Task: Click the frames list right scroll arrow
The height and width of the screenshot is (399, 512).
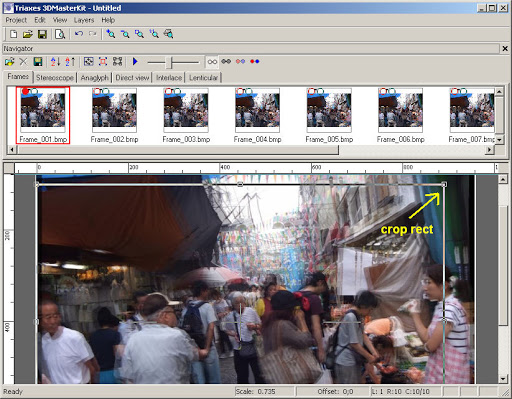Action: (489, 150)
